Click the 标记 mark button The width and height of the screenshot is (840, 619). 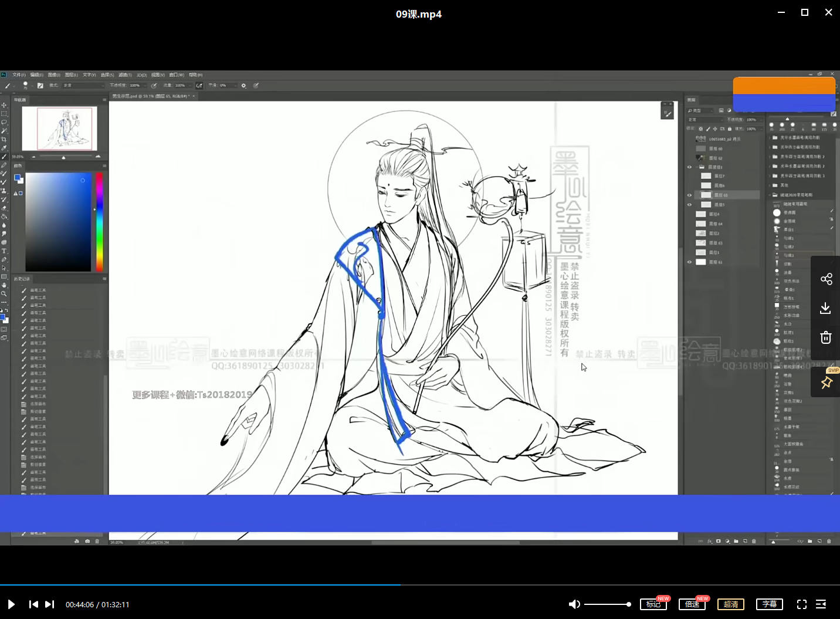(653, 604)
